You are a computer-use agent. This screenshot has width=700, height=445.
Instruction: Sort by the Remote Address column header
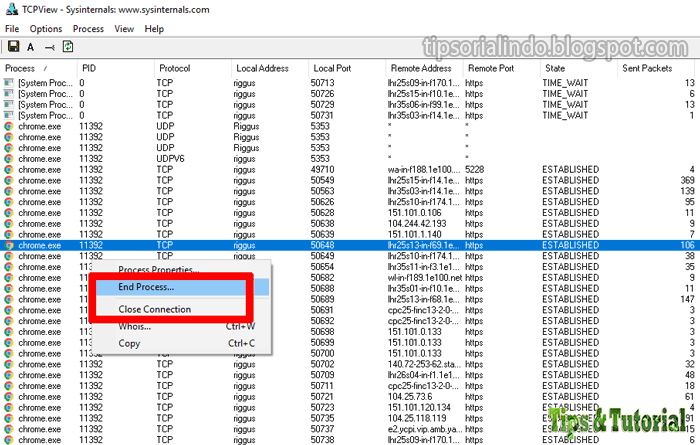[425, 68]
